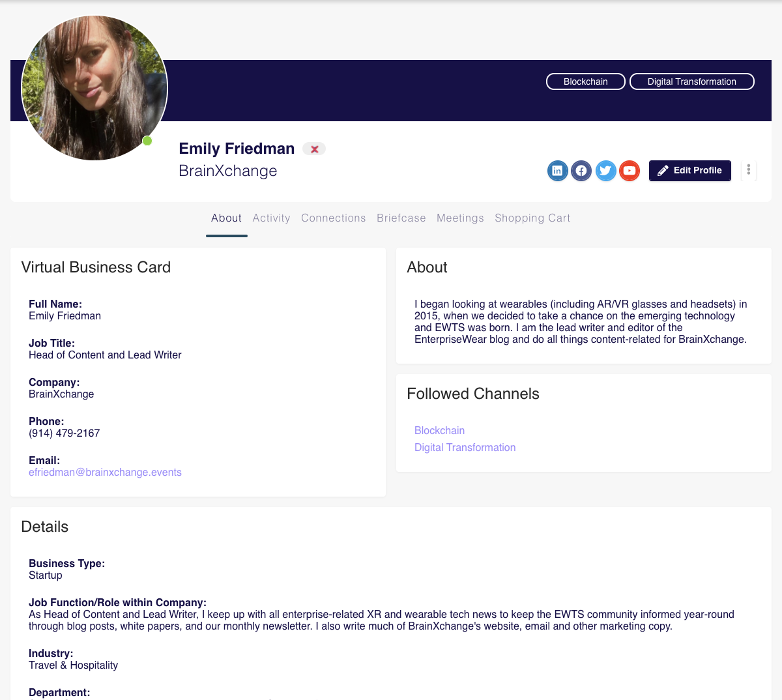Click the green online status dot
The width and height of the screenshot is (782, 700).
coord(147,141)
